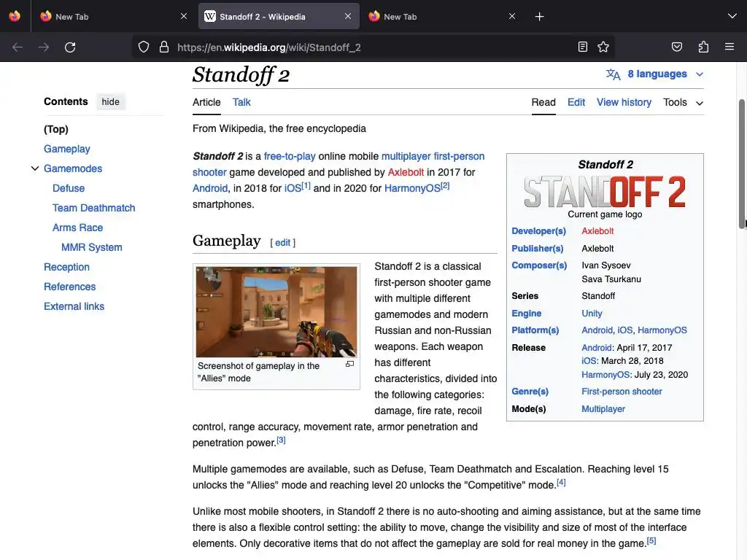The image size is (747, 560).
Task: Jump to Defuse in contents
Action: tap(69, 188)
